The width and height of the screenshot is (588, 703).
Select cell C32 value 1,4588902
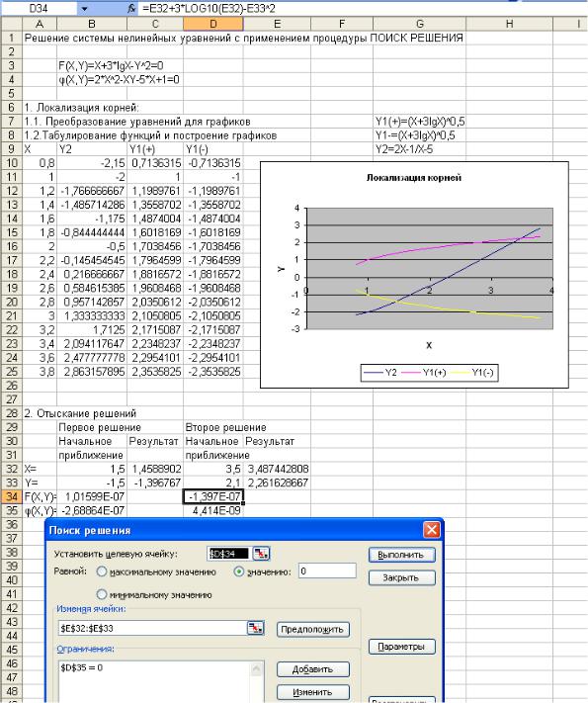tap(155, 469)
